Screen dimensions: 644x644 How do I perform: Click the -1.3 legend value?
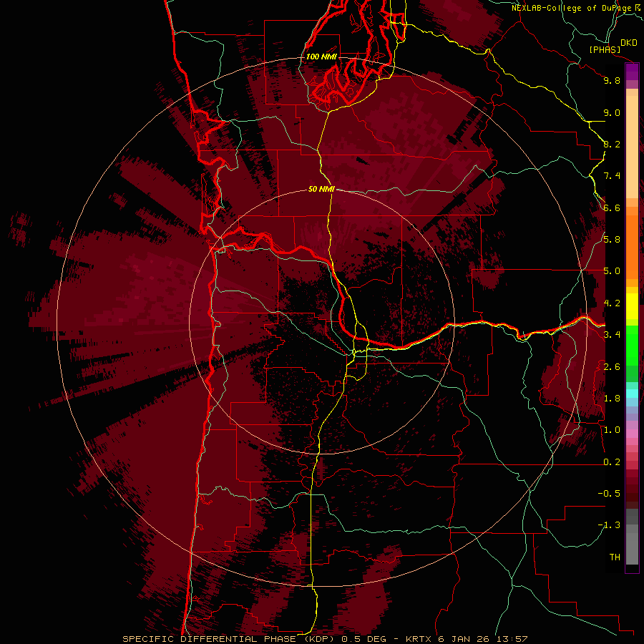[609, 525]
